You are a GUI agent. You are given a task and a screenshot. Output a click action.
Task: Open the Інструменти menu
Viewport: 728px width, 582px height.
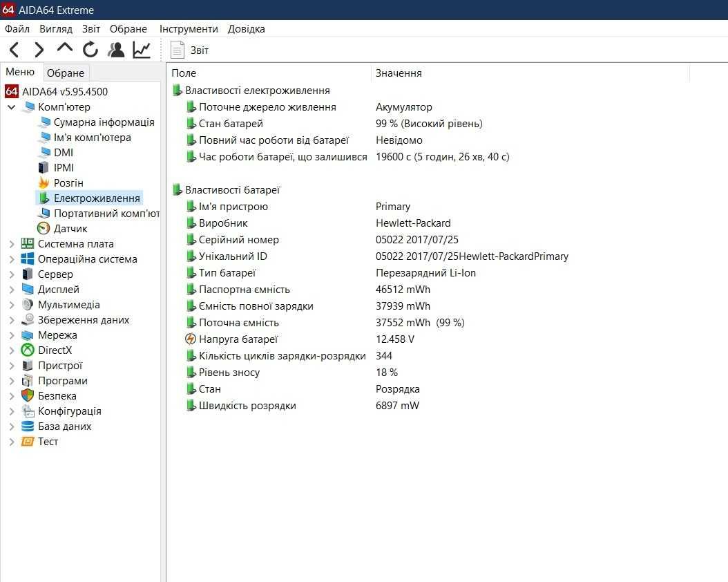click(189, 29)
